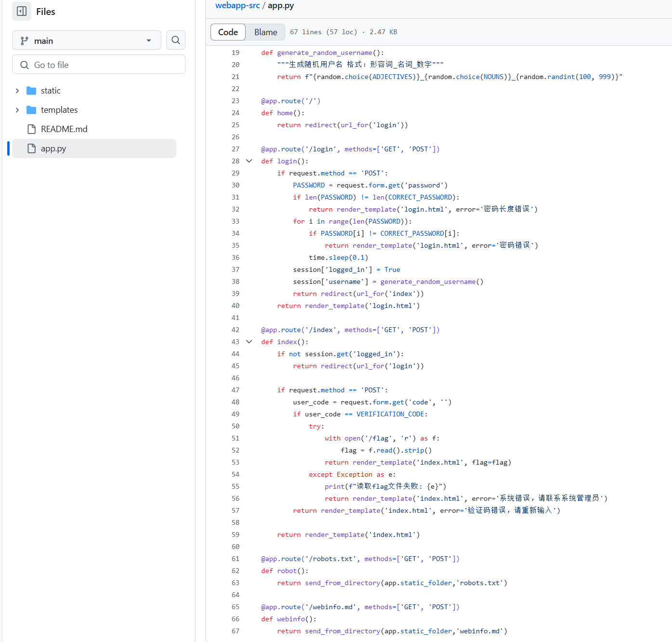Select line number 53
Screen dimensions: 672x642
[235, 462]
